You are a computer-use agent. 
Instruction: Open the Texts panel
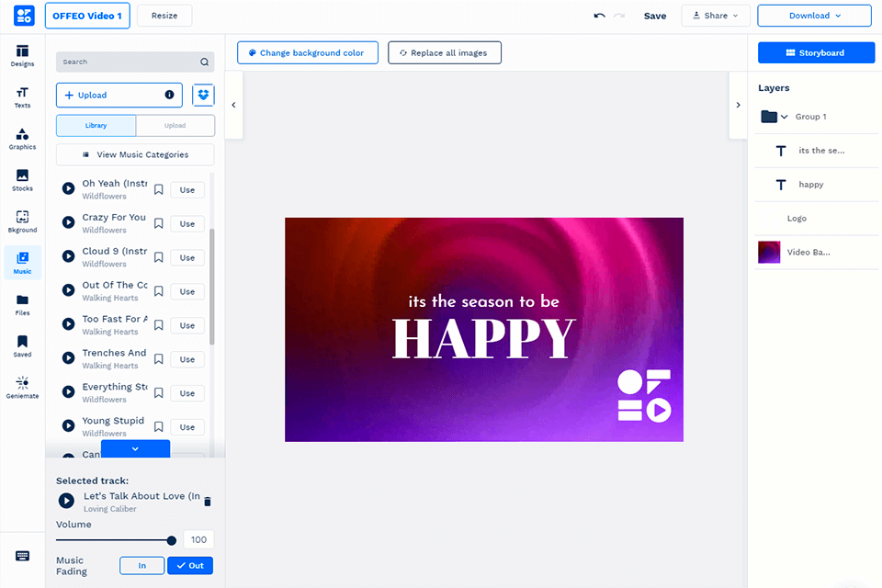coord(21,96)
